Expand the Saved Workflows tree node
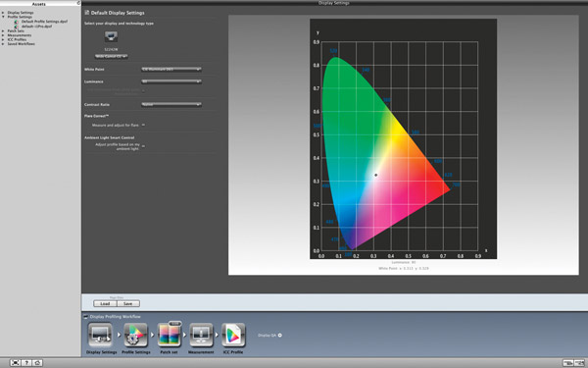 3,44
